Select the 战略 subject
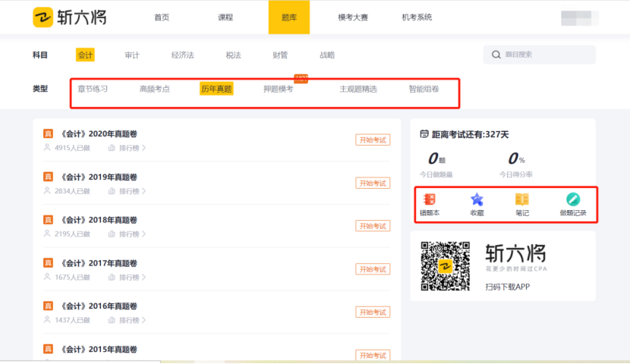This screenshot has height=364, width=630. (327, 55)
